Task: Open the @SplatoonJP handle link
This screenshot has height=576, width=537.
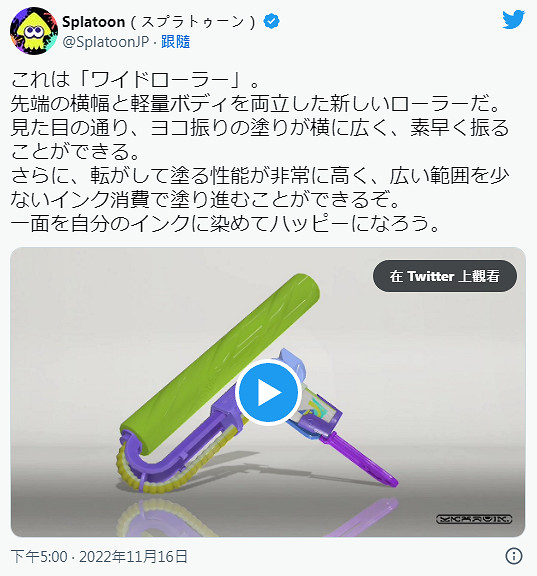Action: pos(105,42)
